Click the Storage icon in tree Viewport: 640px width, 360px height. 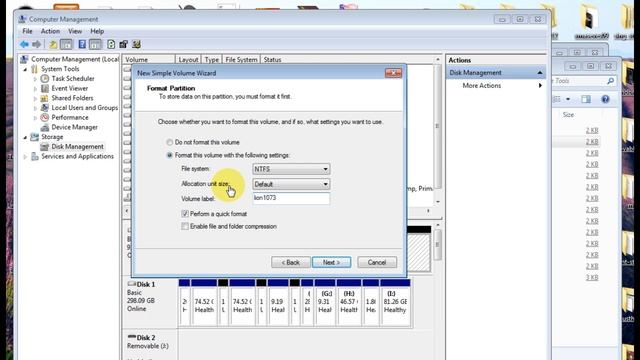pyautogui.click(x=35, y=137)
